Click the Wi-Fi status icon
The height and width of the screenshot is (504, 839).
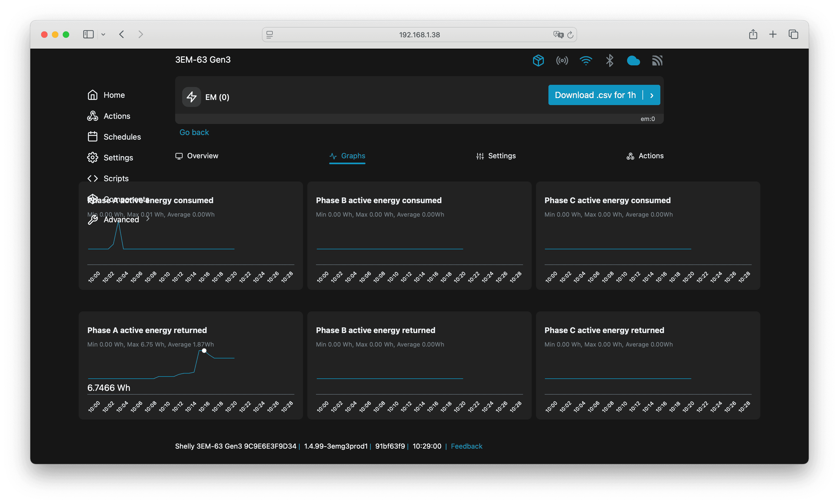[585, 61]
